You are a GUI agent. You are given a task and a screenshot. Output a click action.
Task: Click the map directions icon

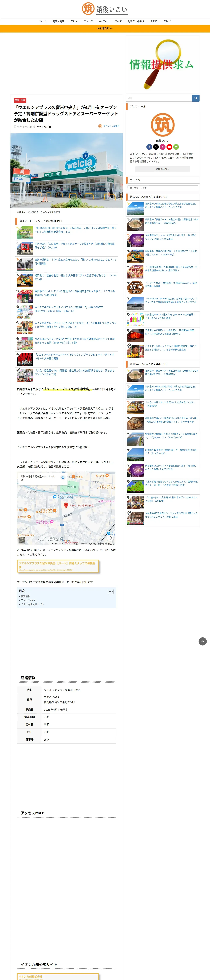pos(63,477)
